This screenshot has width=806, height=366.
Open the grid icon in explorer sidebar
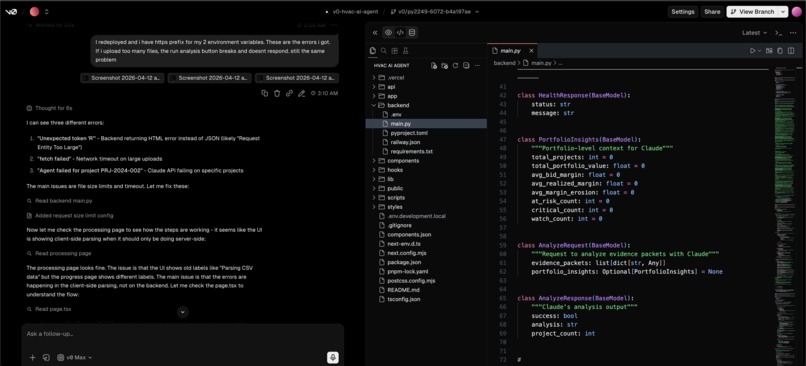tap(394, 50)
